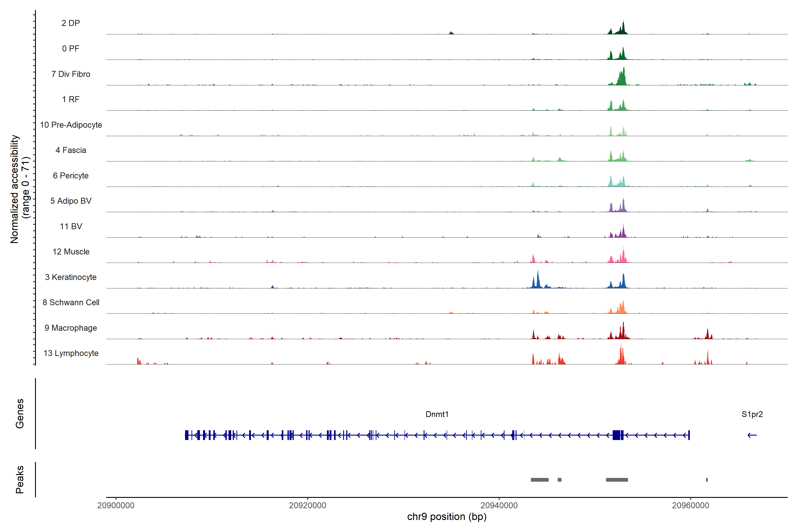The image size is (798, 532).
Task: Click the Dnmt1 gene label
Action: (x=437, y=414)
